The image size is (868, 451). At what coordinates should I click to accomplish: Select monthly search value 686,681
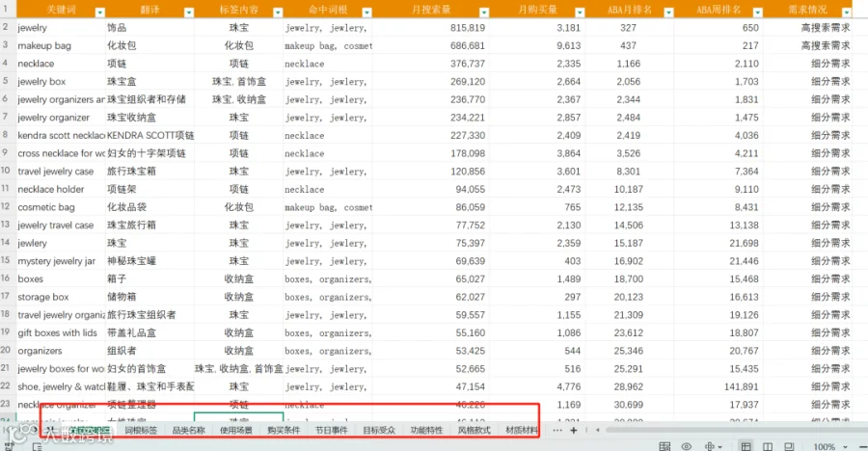431,45
